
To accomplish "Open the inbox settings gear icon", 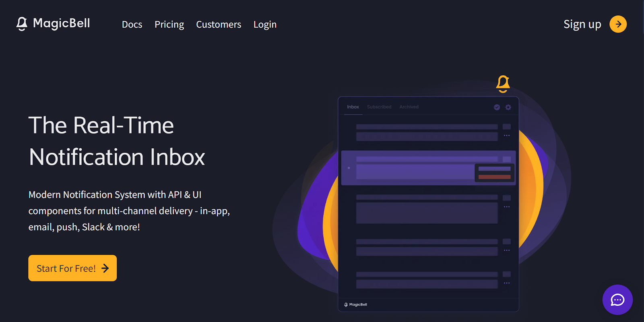I will tap(508, 107).
